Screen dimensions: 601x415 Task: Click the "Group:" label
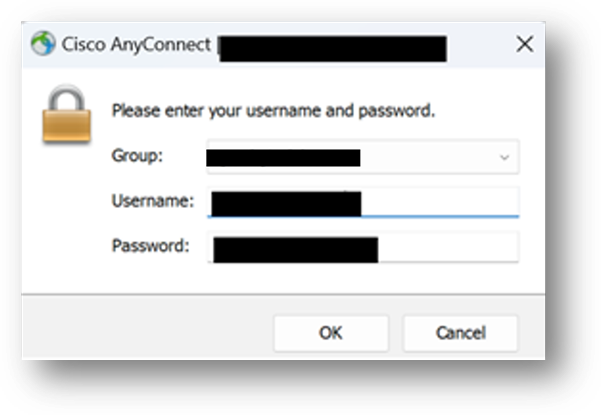[x=137, y=157]
